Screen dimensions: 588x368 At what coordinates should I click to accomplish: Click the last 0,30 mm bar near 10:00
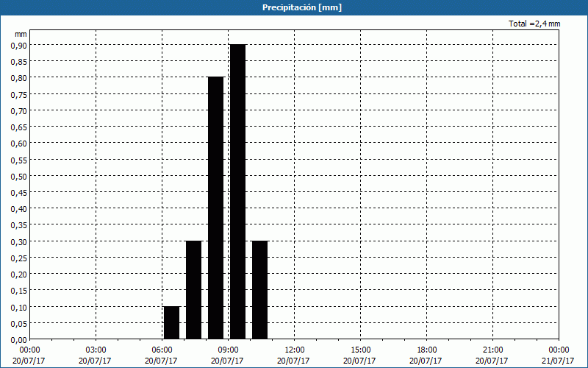tap(260, 290)
